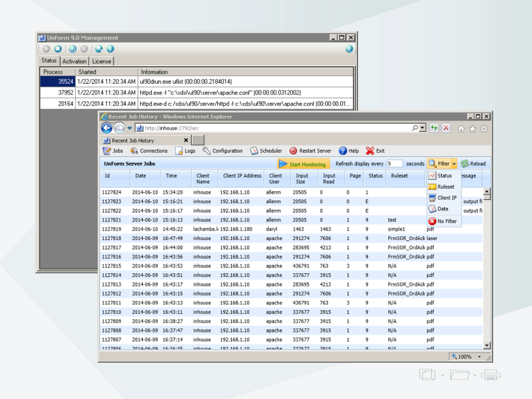Click Restart Server in the toolbar
The height and width of the screenshot is (399, 532).
pyautogui.click(x=310, y=151)
